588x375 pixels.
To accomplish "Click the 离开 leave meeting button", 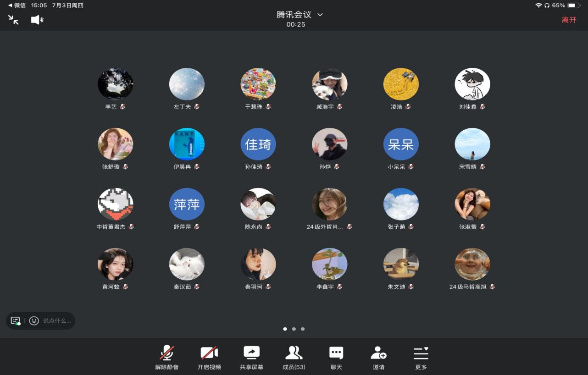I will pyautogui.click(x=569, y=20).
